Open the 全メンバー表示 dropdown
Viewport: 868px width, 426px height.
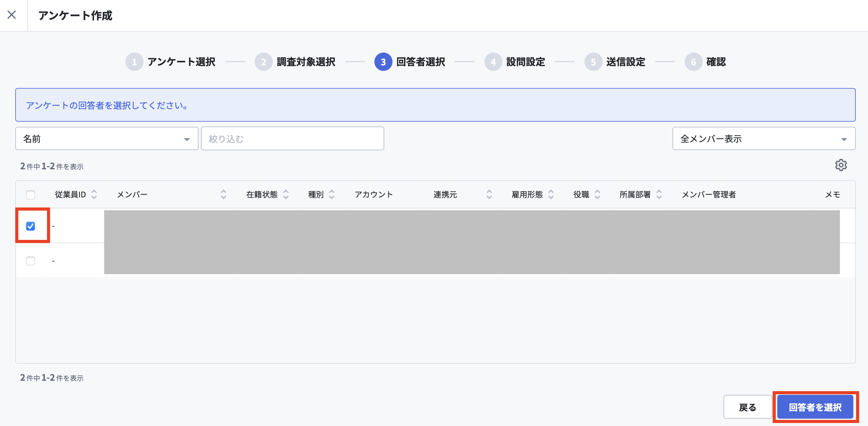click(764, 138)
